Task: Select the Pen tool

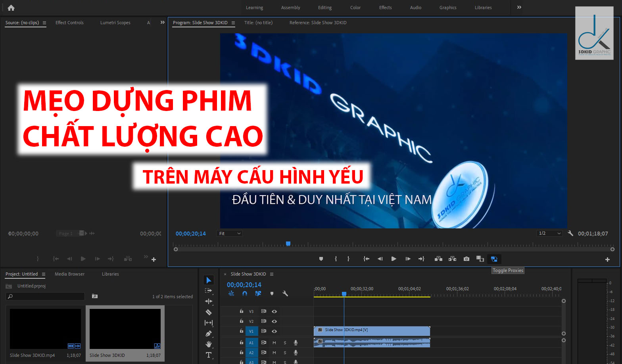Action: (x=209, y=334)
